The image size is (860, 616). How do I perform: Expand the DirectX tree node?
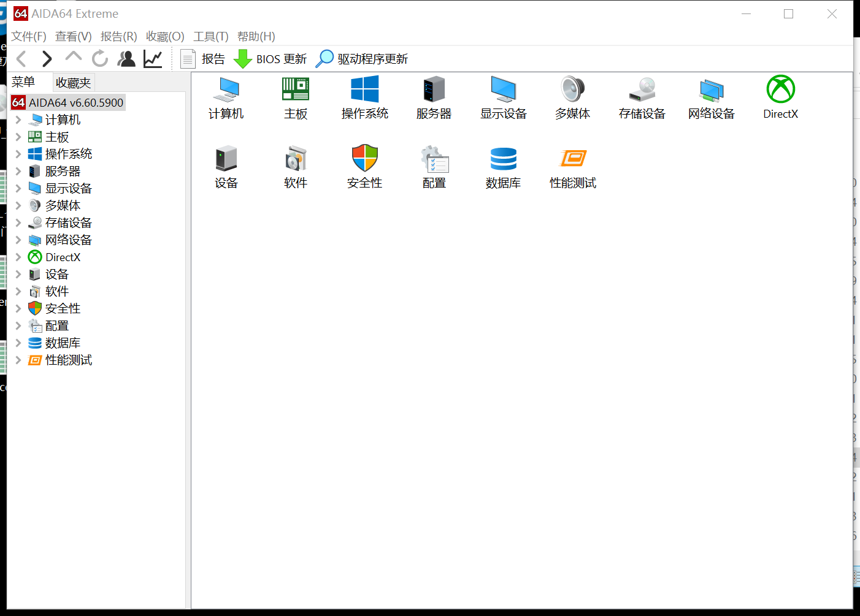18,257
